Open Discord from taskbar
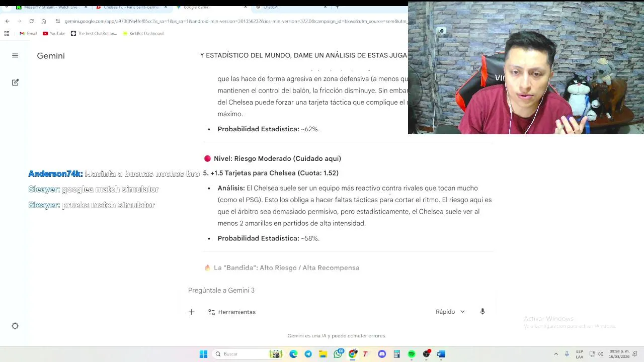The height and width of the screenshot is (362, 644). point(382,354)
